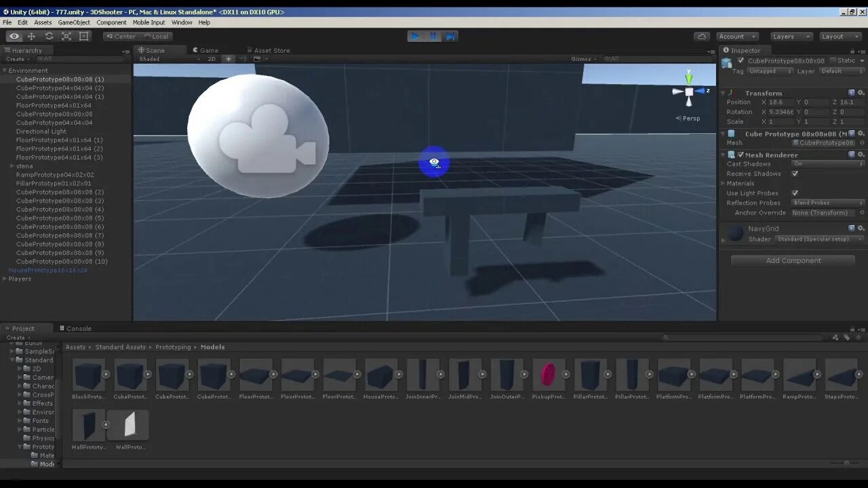The width and height of the screenshot is (868, 488).
Task: Select the Scale tool
Action: [x=66, y=37]
